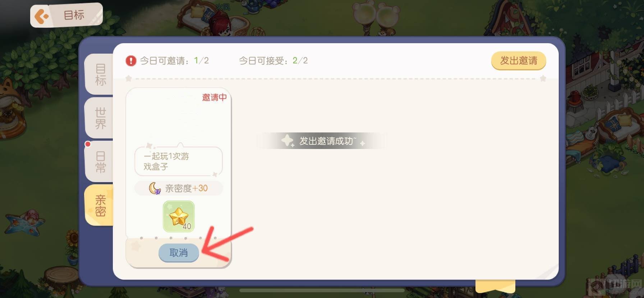This screenshot has width=644, height=298.
Task: Click the red notification dot on 日常 tab
Action: tap(88, 144)
